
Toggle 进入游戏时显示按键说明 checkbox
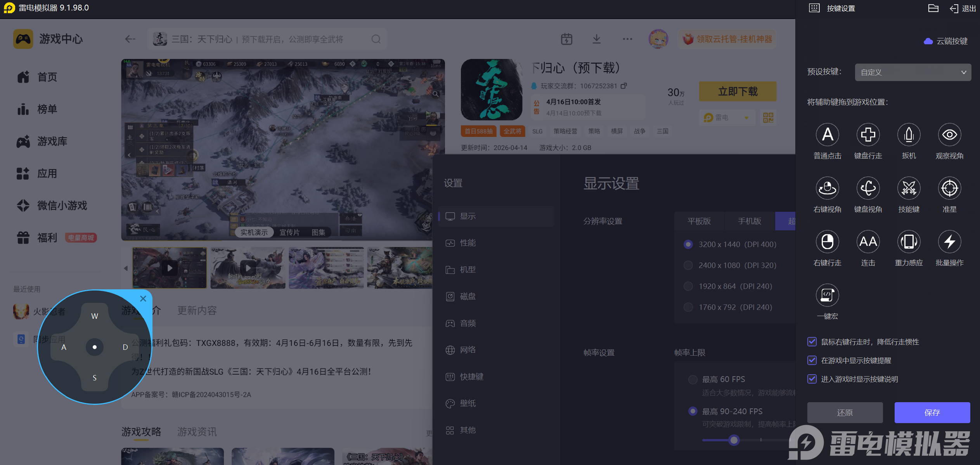812,379
